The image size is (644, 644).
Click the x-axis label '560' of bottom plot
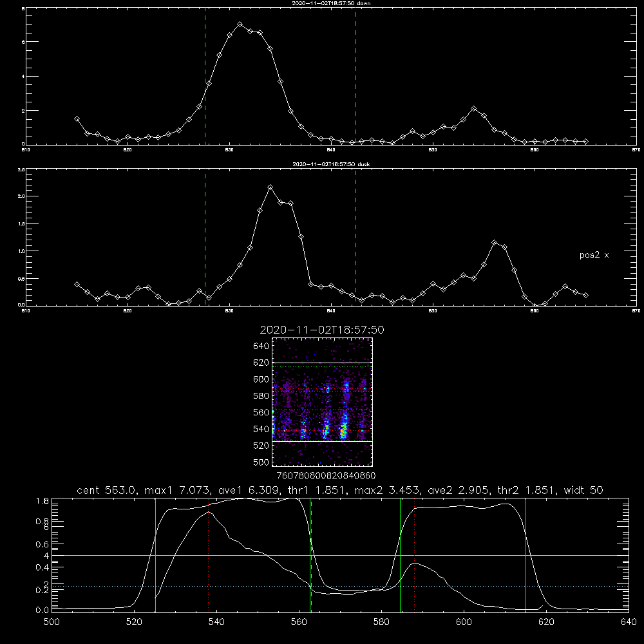pyautogui.click(x=299, y=622)
